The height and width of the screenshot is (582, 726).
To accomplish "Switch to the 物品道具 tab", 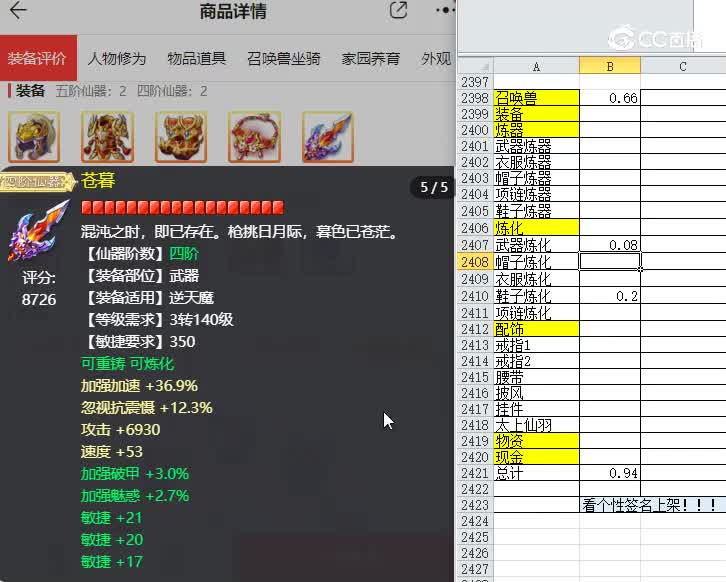I will coord(196,58).
